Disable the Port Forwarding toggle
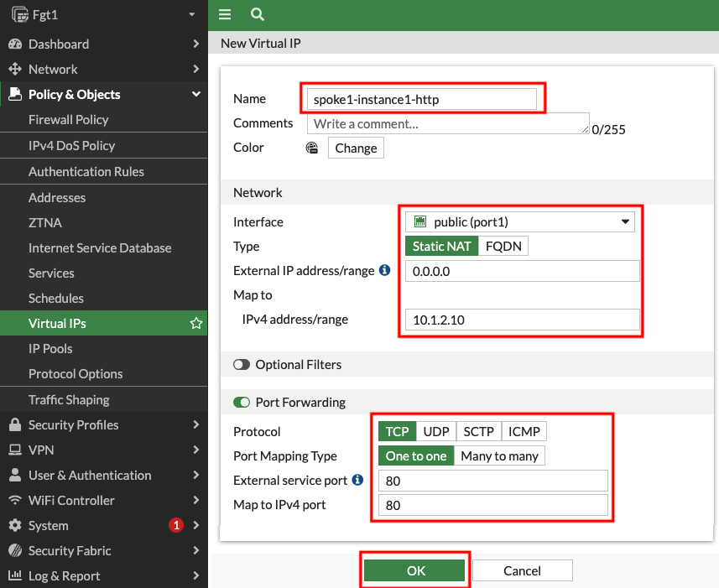Image resolution: width=719 pixels, height=588 pixels. coord(241,402)
